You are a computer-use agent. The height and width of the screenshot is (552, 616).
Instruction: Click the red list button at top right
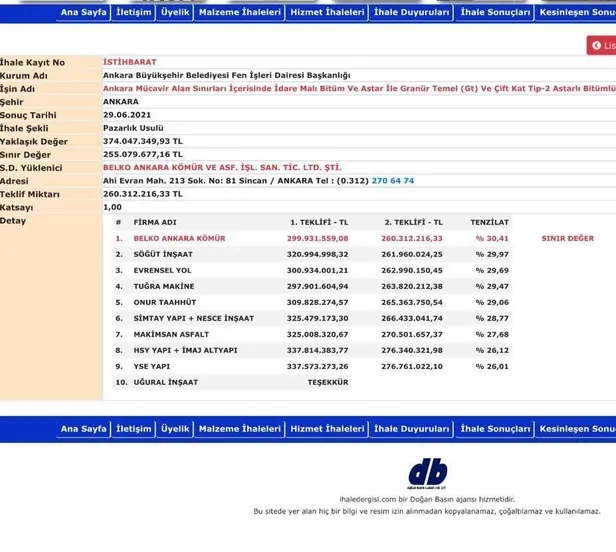click(x=602, y=46)
